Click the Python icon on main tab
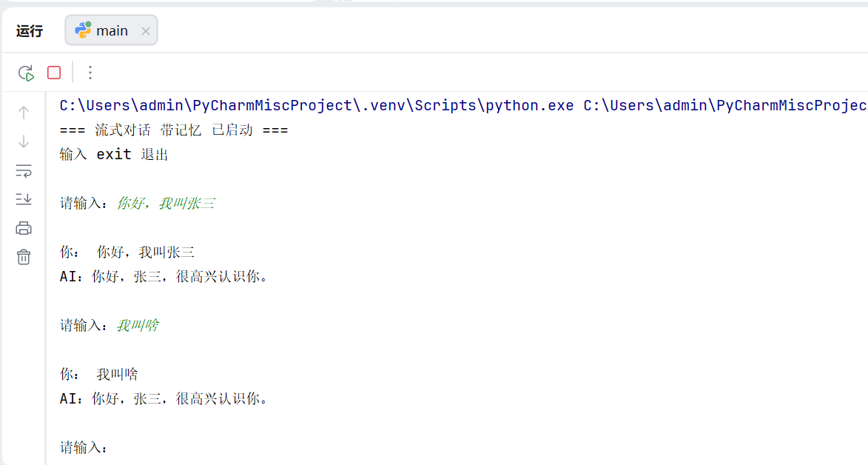 [x=83, y=30]
